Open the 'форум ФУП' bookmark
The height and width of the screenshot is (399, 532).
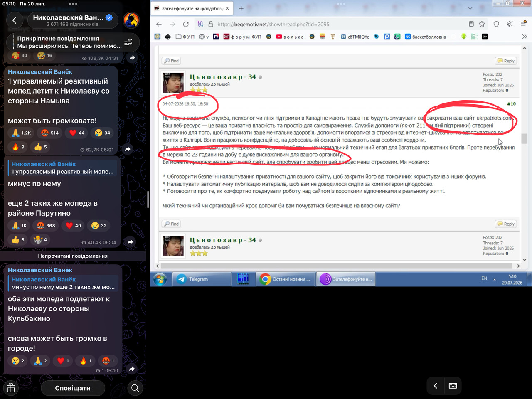242,37
